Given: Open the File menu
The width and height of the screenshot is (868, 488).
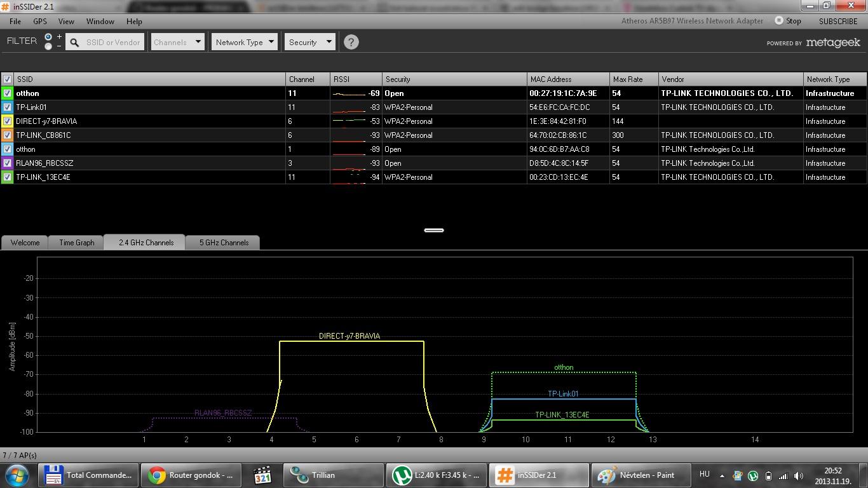Looking at the screenshot, I should [x=15, y=21].
